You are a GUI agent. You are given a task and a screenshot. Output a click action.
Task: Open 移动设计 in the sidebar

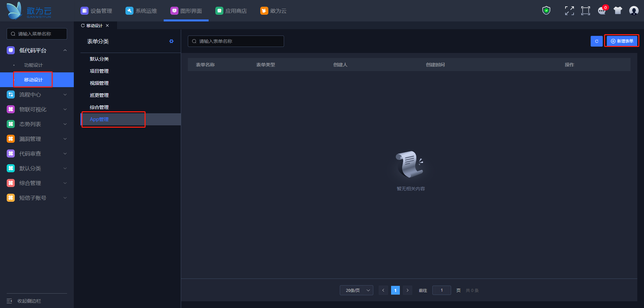pos(37,80)
